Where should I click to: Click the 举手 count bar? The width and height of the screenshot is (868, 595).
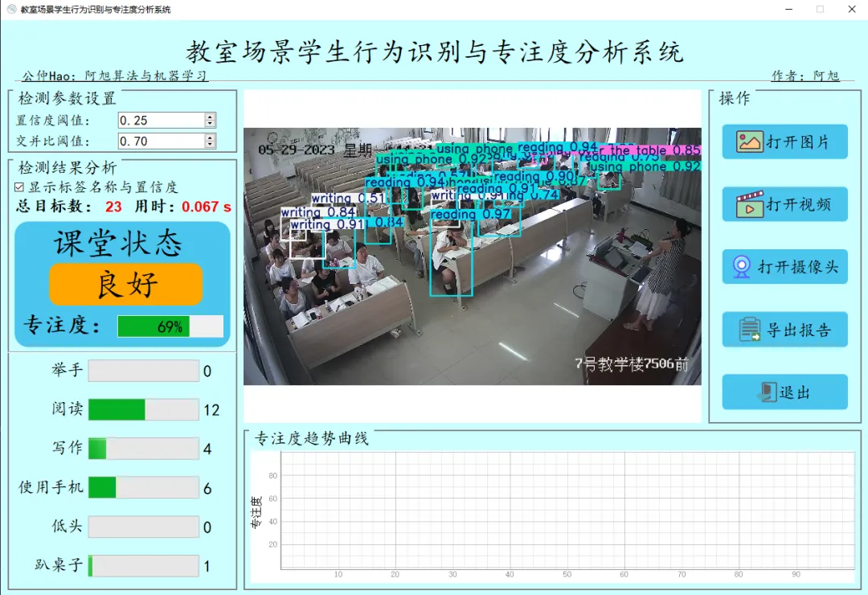click(144, 371)
